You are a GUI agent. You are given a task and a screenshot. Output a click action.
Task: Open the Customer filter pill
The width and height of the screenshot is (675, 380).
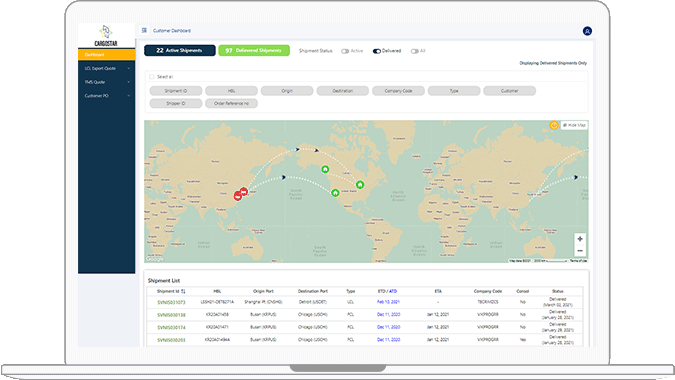coord(509,91)
